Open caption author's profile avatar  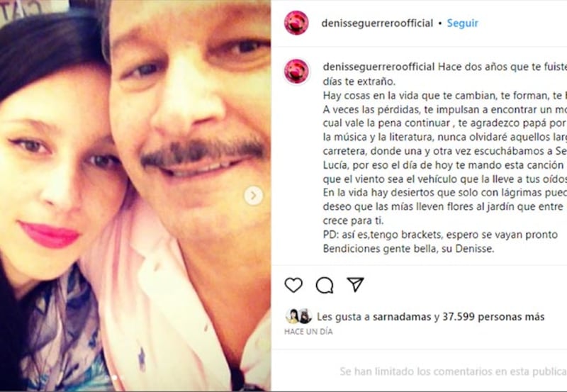coord(296,71)
